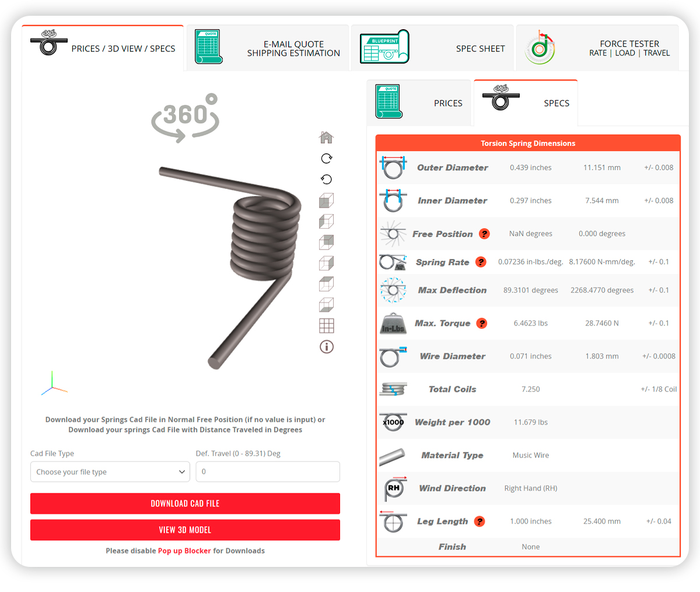
Task: Rotate the spring model clockwise
Action: (326, 158)
